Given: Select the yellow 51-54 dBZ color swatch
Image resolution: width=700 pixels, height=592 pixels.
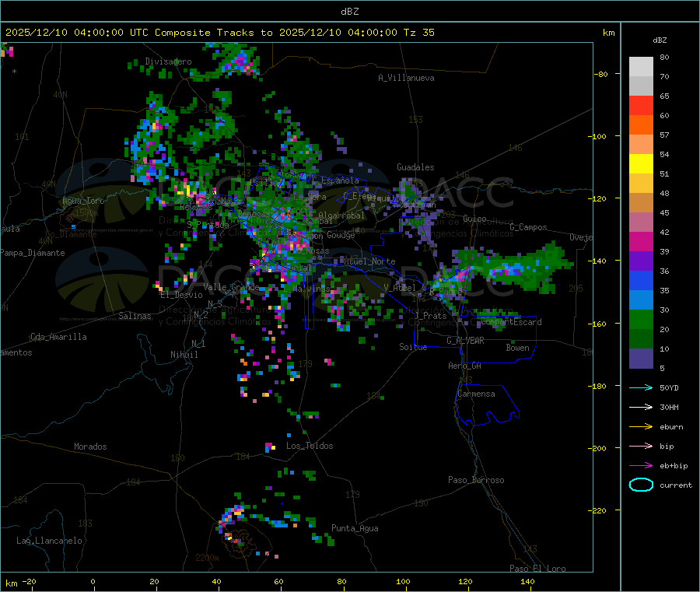Looking at the screenshot, I should (x=641, y=164).
